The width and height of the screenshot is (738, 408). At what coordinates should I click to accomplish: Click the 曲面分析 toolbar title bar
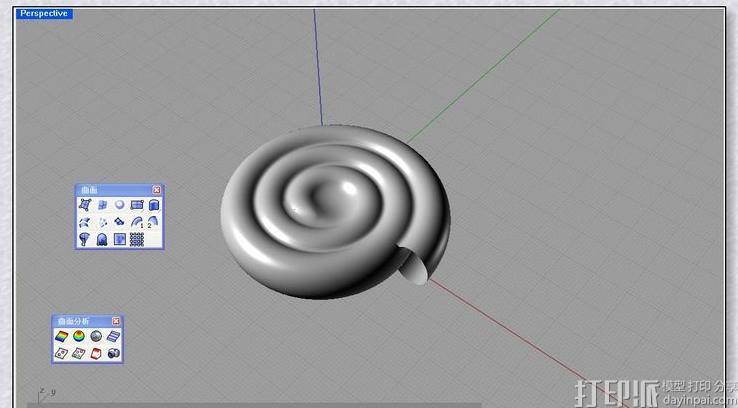(x=87, y=321)
